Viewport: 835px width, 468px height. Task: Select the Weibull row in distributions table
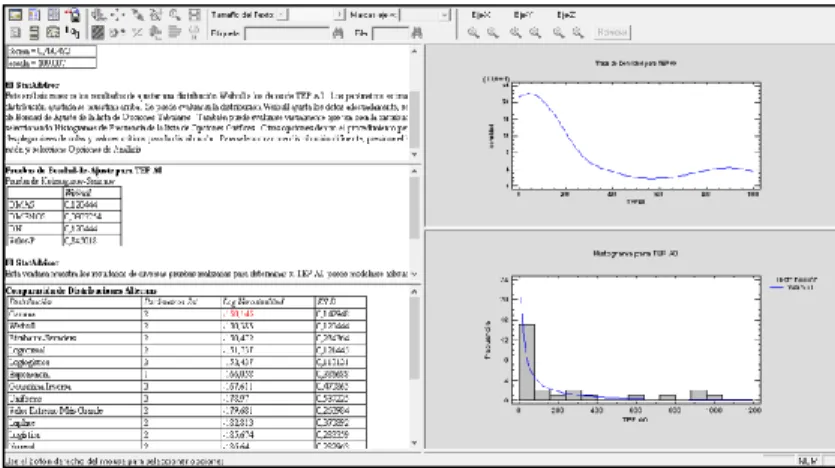187,326
